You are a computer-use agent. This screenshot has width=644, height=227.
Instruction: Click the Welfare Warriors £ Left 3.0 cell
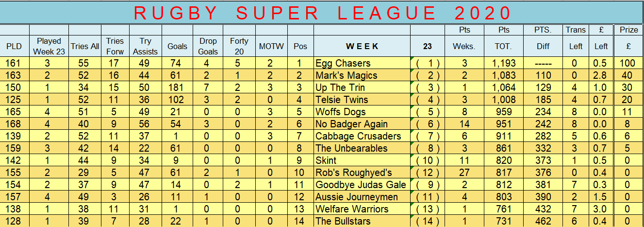tap(601, 209)
